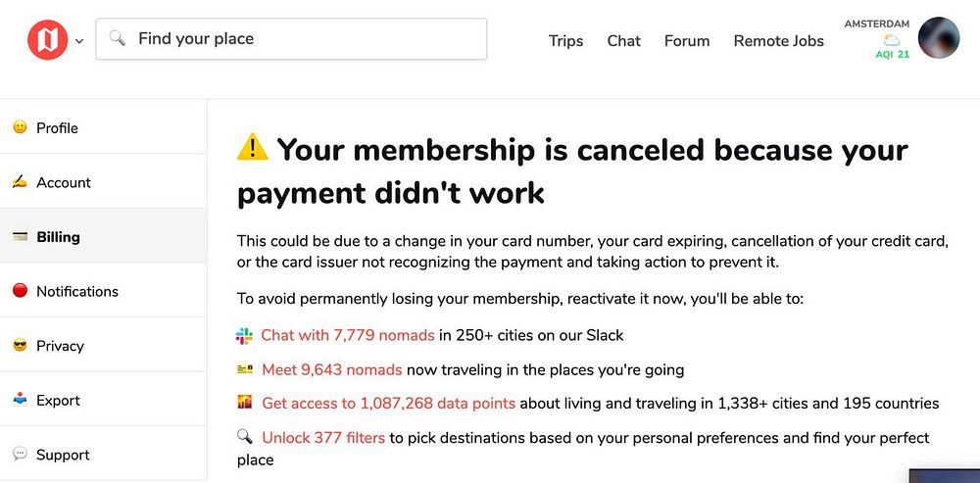This screenshot has height=483, width=980.
Task: Open the Chat page
Action: pyautogui.click(x=623, y=41)
